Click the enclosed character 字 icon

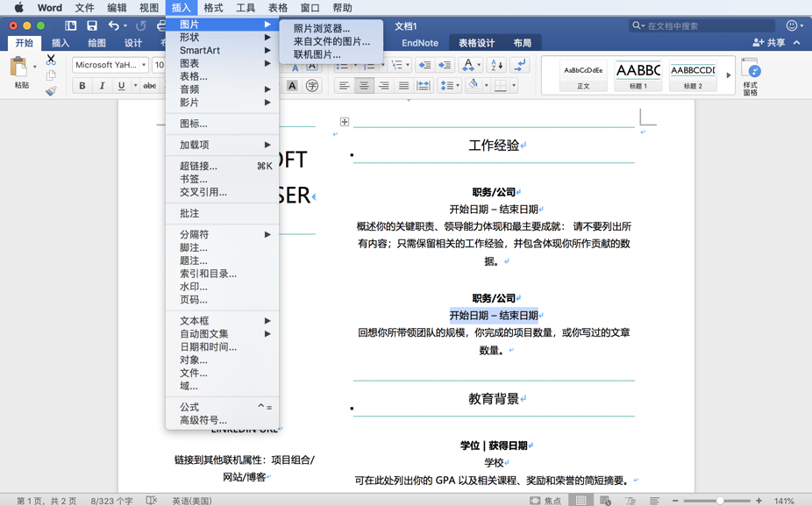coord(312,85)
